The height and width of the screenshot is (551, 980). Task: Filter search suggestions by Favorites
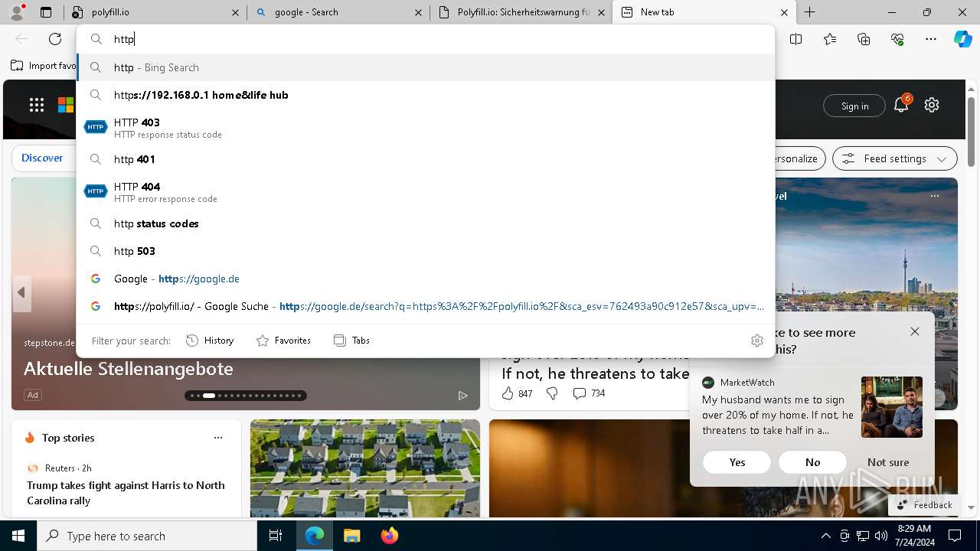pyautogui.click(x=283, y=341)
